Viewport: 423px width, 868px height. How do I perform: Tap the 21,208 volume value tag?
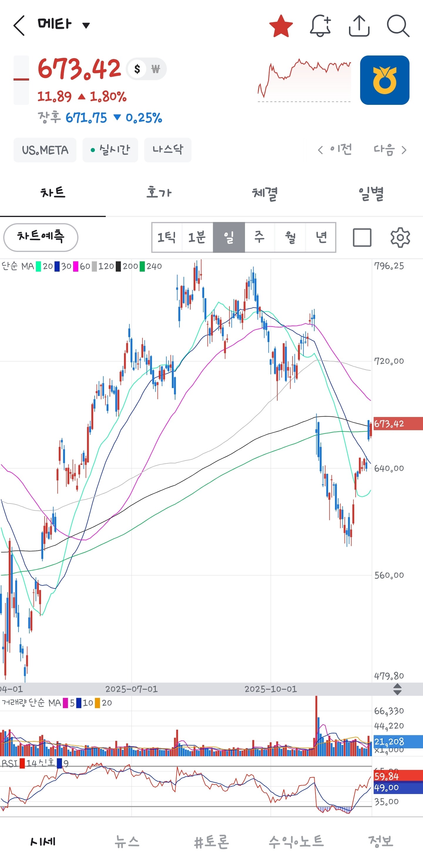[398, 741]
